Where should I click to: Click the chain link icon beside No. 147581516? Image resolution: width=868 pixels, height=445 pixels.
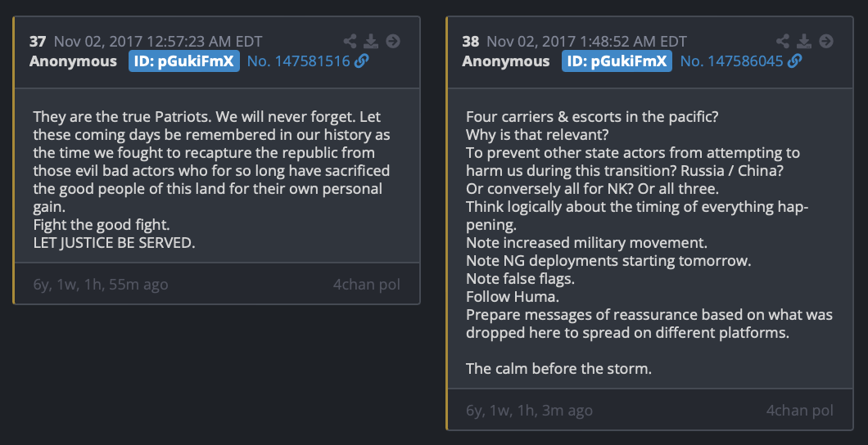click(x=362, y=61)
